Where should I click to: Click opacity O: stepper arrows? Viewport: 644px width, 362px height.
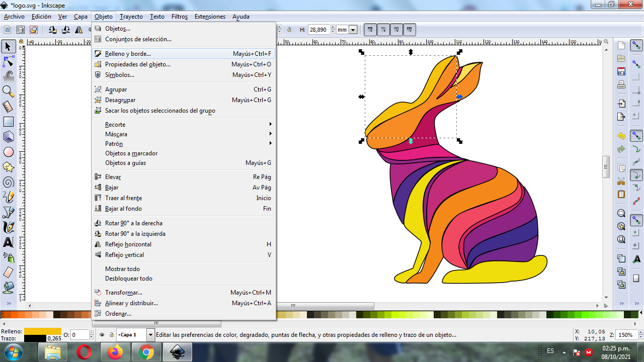92,335
